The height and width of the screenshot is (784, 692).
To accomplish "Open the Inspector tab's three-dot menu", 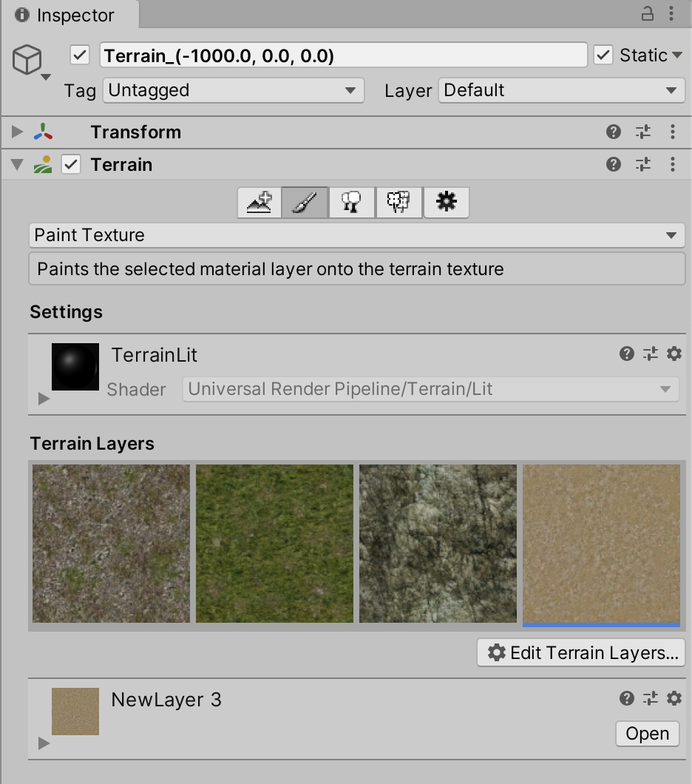I will [x=671, y=14].
